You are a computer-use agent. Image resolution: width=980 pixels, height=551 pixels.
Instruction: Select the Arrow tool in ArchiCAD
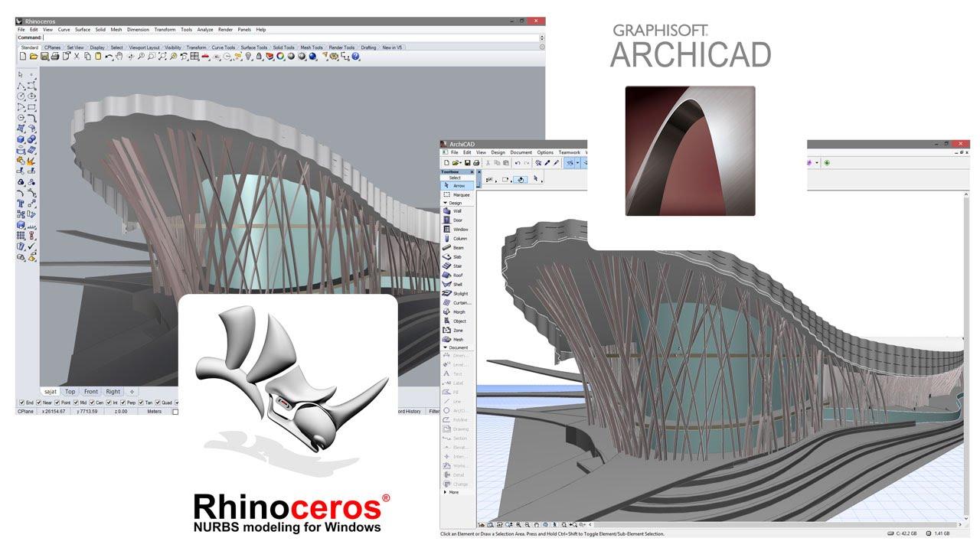(x=457, y=184)
